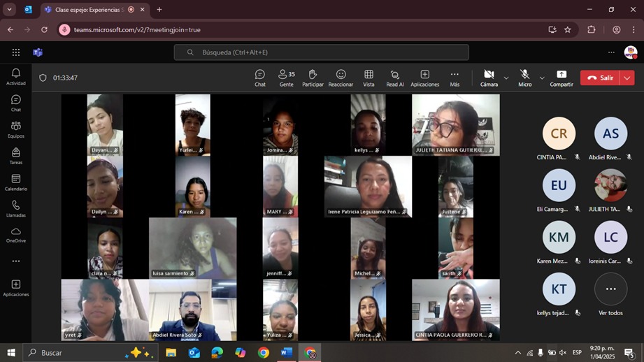Open the Reaccionar emoji menu
Screen dimensions: 644x362
341,78
